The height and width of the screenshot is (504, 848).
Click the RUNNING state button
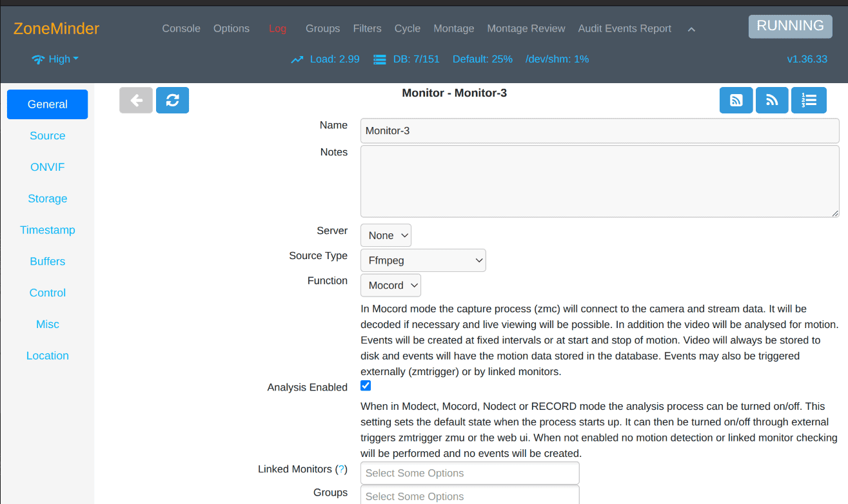[790, 26]
